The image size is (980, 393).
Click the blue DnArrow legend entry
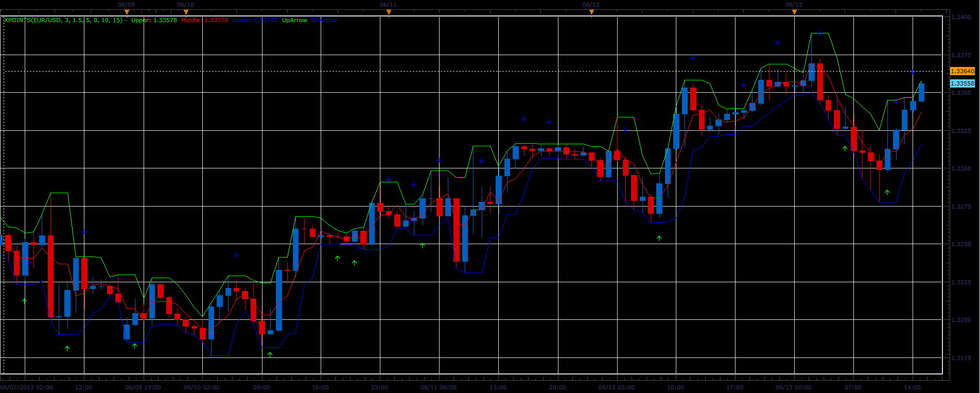pos(324,21)
